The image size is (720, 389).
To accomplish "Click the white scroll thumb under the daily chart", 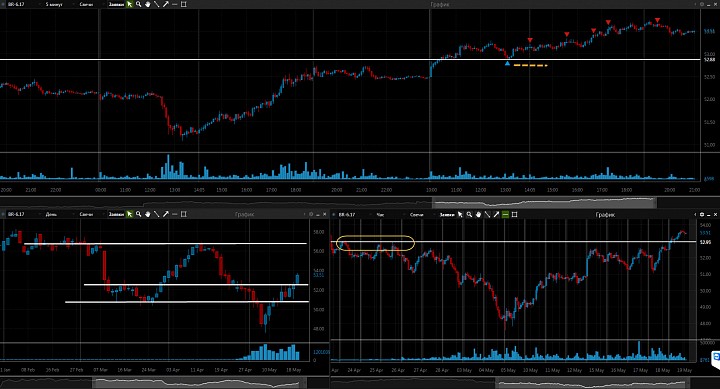I will (x=199, y=382).
